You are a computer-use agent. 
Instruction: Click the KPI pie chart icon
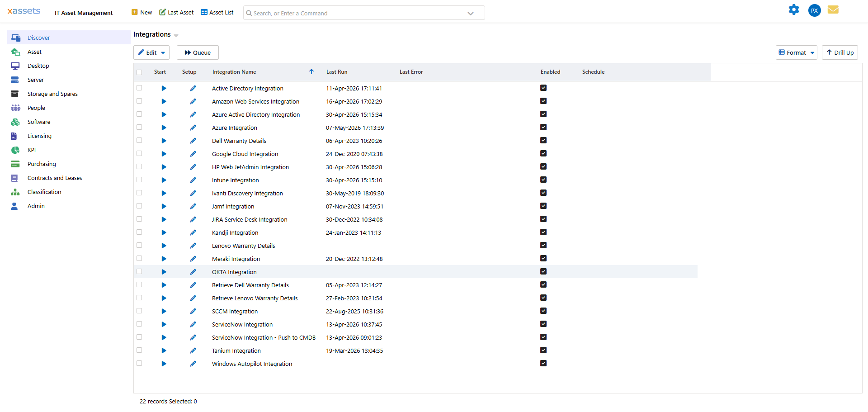click(15, 150)
